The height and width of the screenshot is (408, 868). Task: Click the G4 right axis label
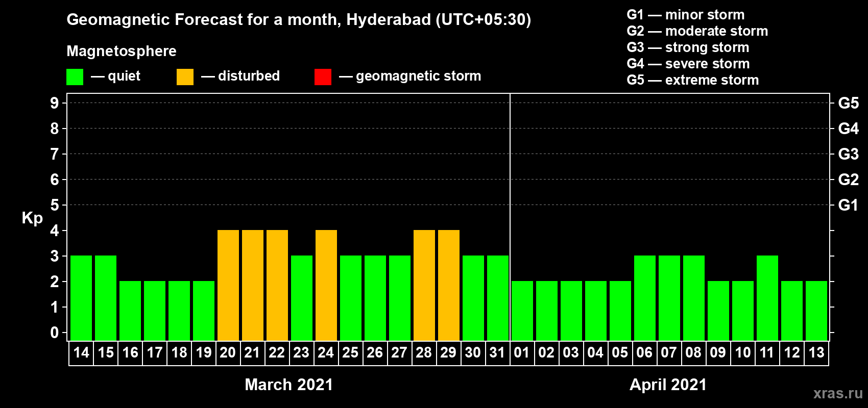(849, 129)
